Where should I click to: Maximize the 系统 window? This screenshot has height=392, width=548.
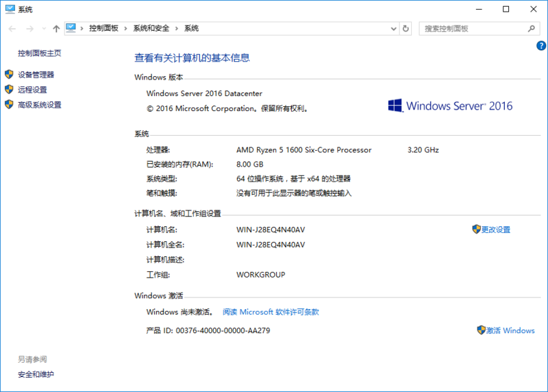coord(506,10)
